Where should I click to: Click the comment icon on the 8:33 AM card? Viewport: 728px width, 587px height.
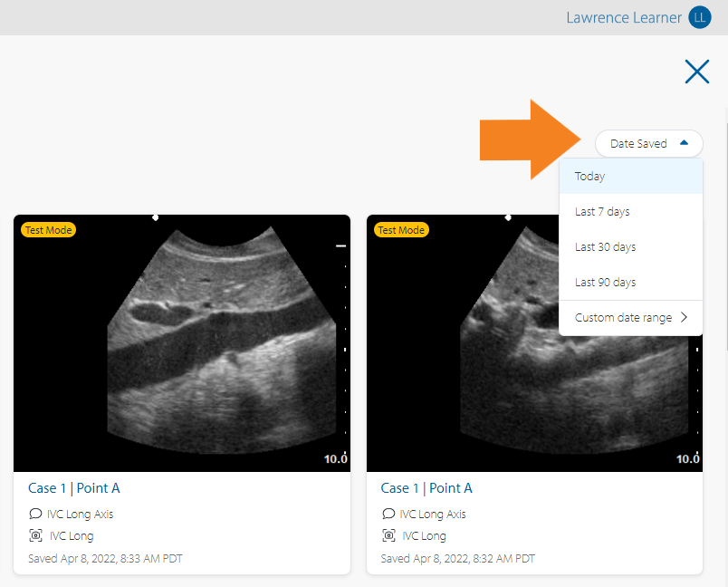[x=35, y=514]
